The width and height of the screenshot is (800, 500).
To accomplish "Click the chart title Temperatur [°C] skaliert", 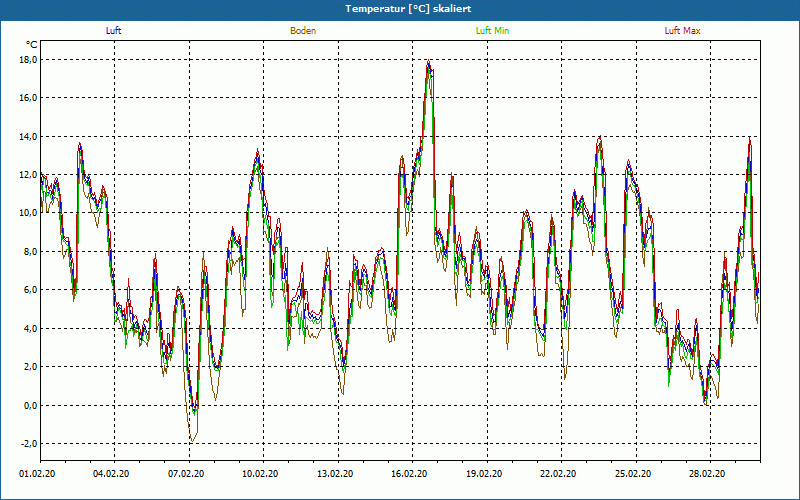I will 408,9.
